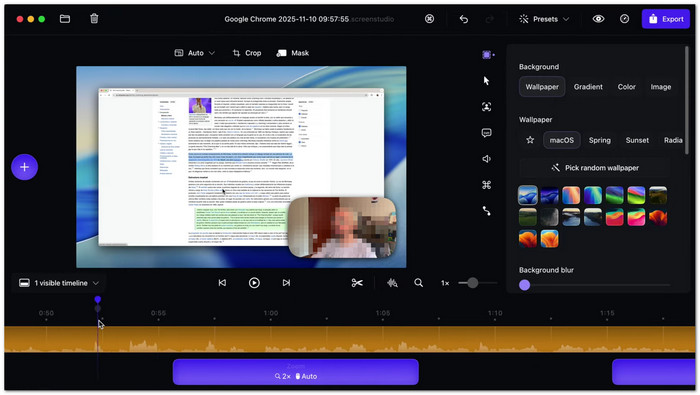Click the audio waveform trim icon
This screenshot has width=700, height=395.
(x=392, y=283)
